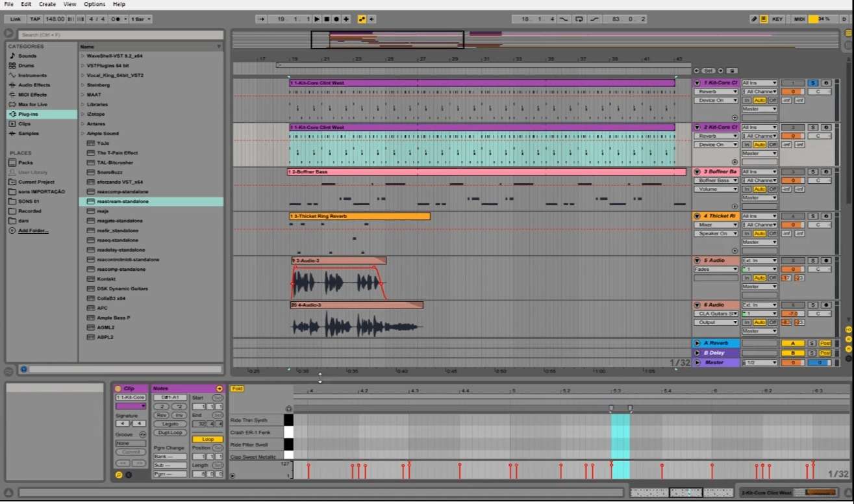Toggle the Loop switch in transport bar
Viewport: 854px width, 504px height.
579,19
